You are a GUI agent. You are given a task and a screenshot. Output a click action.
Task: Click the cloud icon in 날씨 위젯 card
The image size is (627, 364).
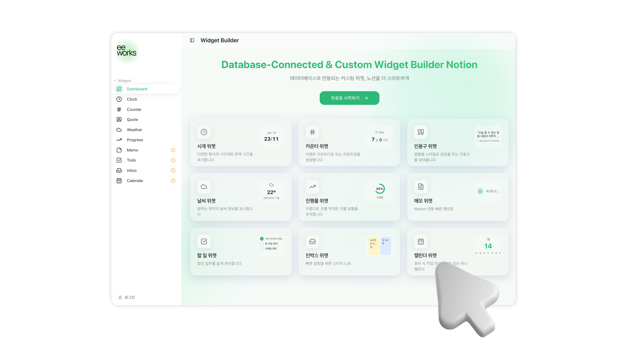click(204, 187)
